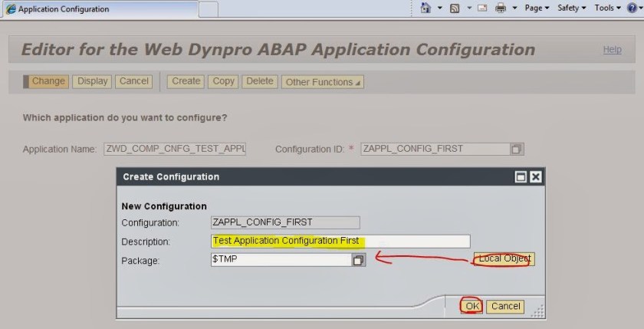Click the browser Help question icon
This screenshot has height=329, width=644.
tap(632, 8)
